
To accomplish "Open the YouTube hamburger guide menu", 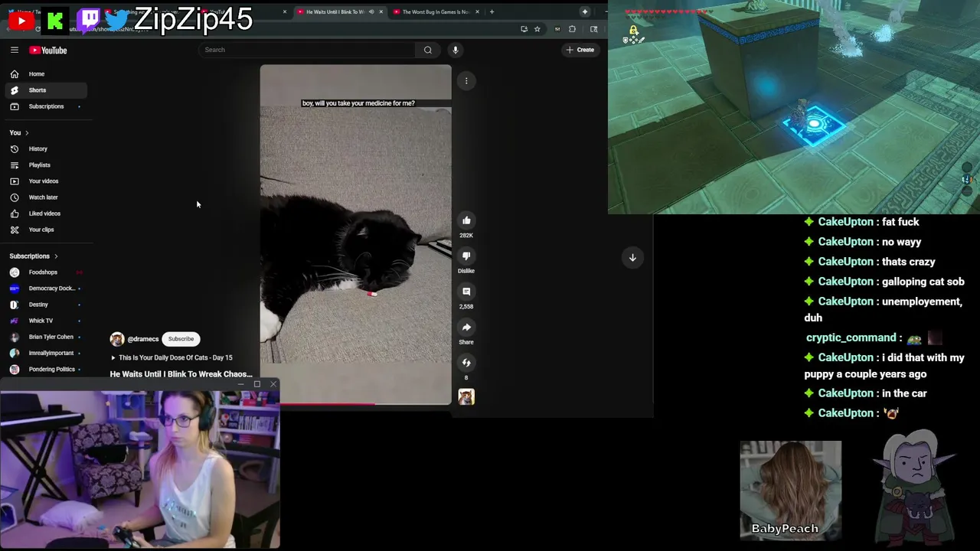I will [x=14, y=50].
